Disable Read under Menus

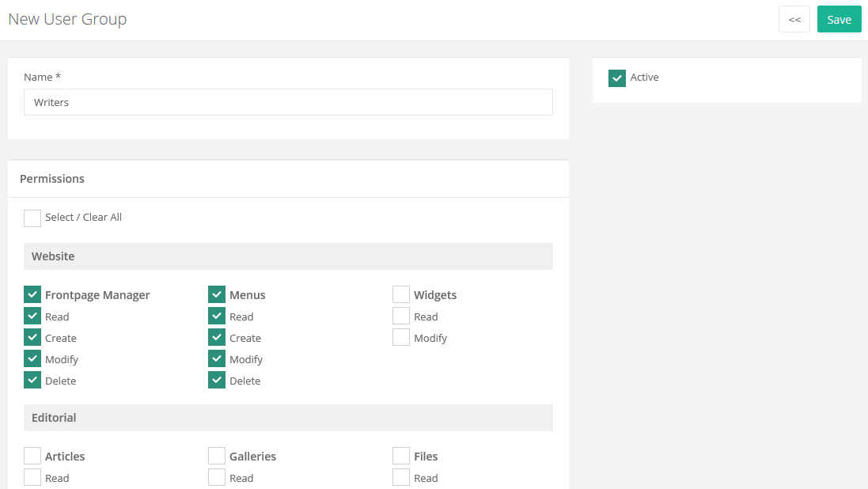point(216,316)
